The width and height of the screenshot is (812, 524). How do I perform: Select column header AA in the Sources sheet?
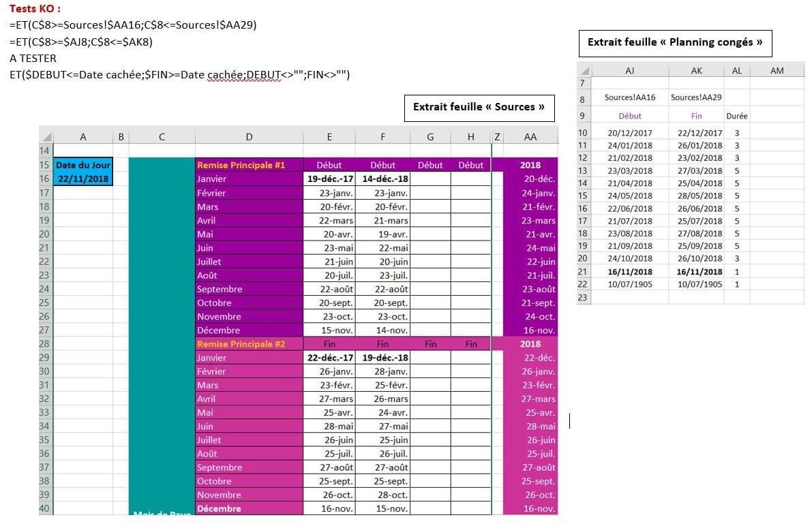point(530,137)
